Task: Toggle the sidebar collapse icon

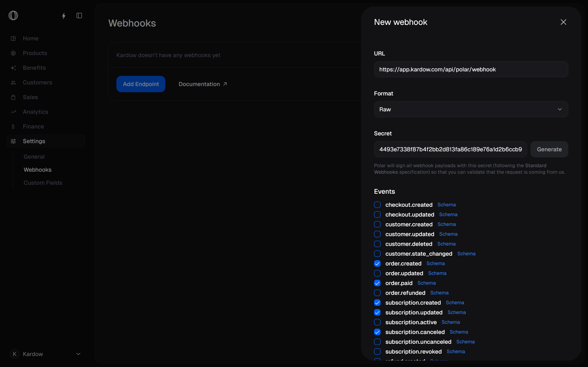Action: coord(79,15)
